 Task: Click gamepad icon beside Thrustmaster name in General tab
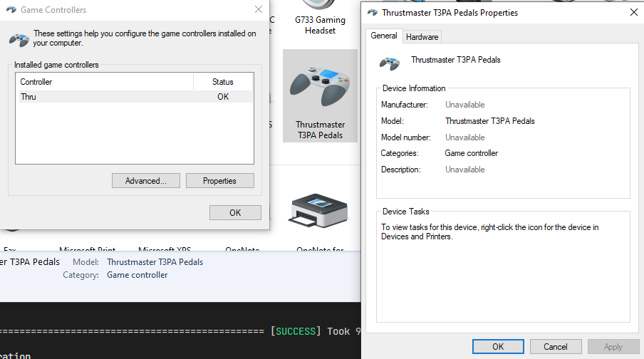390,63
